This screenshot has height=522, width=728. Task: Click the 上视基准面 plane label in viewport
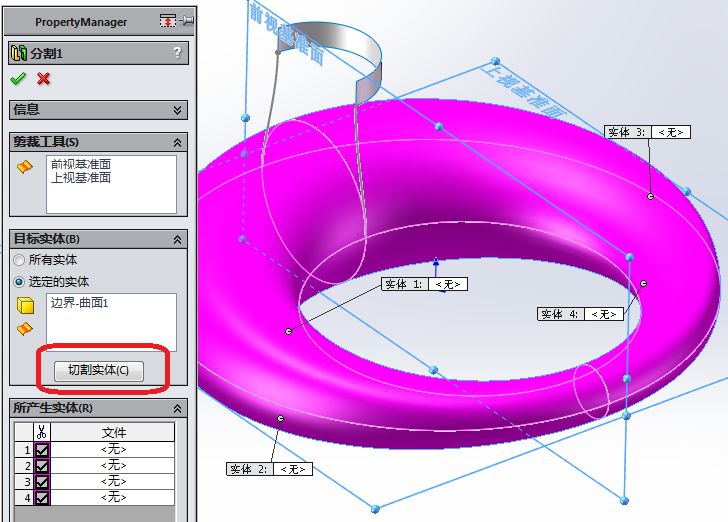point(523,91)
